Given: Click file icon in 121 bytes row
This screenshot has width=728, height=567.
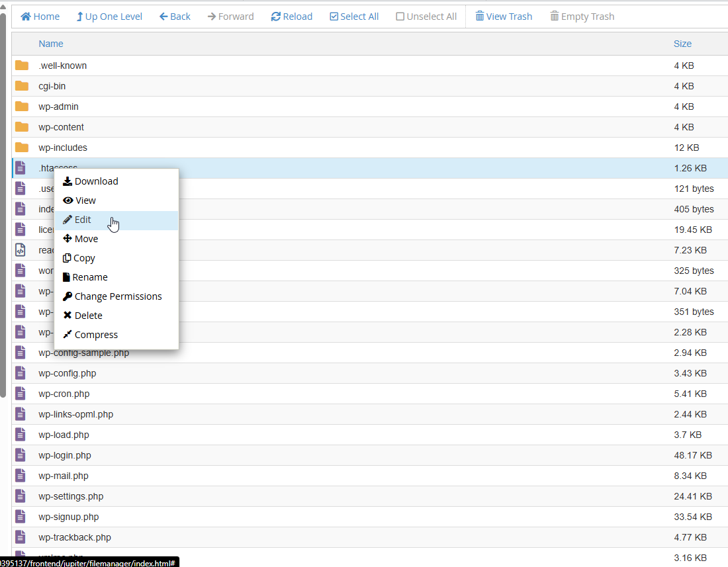Looking at the screenshot, I should tap(21, 189).
